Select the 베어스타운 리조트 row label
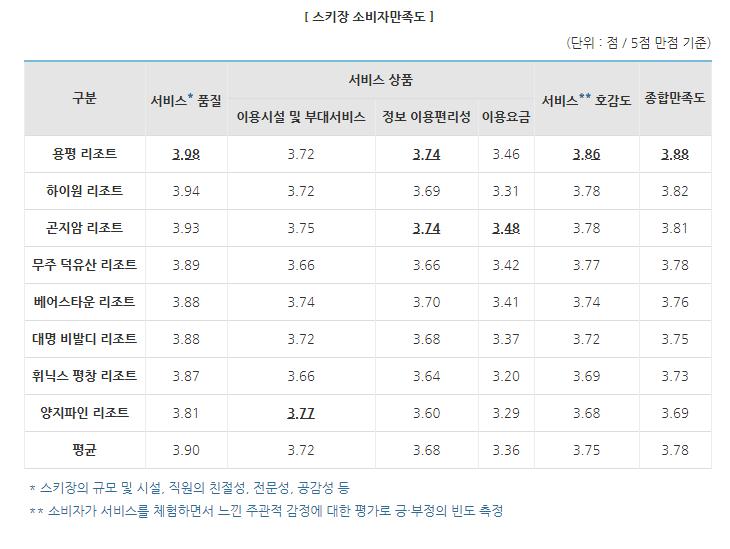The height and width of the screenshot is (549, 730). pyautogui.click(x=84, y=302)
